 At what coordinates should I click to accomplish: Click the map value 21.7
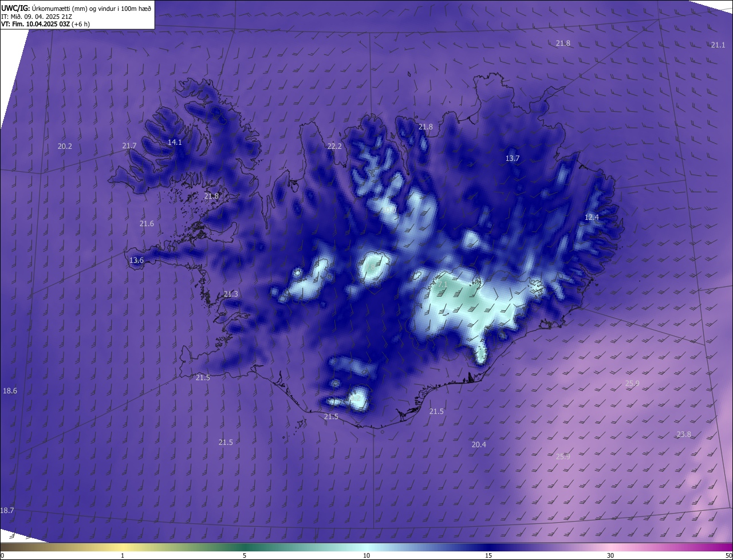129,146
